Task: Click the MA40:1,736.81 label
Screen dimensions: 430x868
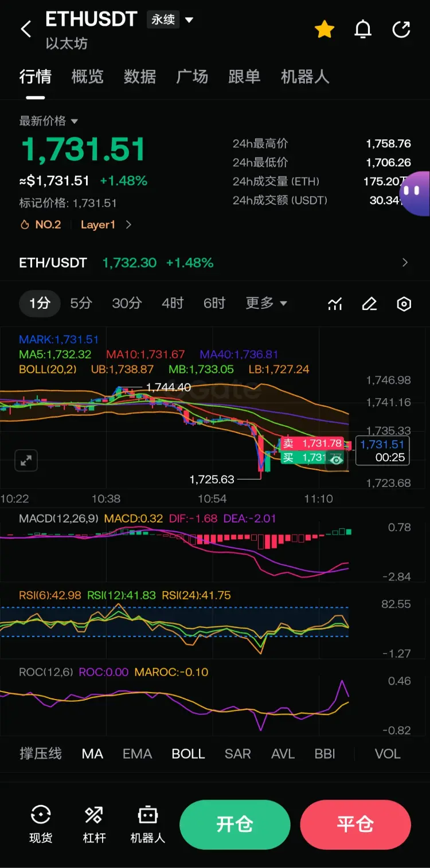Action: click(239, 355)
